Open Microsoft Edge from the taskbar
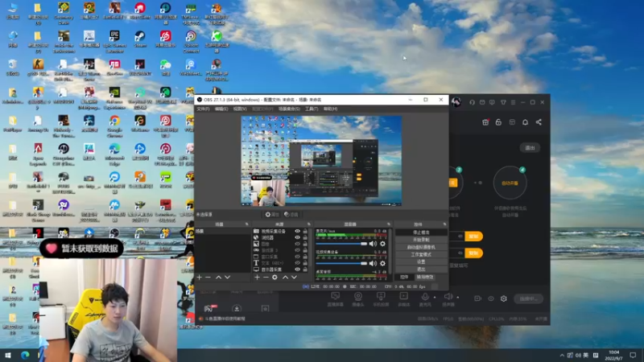 (25, 356)
